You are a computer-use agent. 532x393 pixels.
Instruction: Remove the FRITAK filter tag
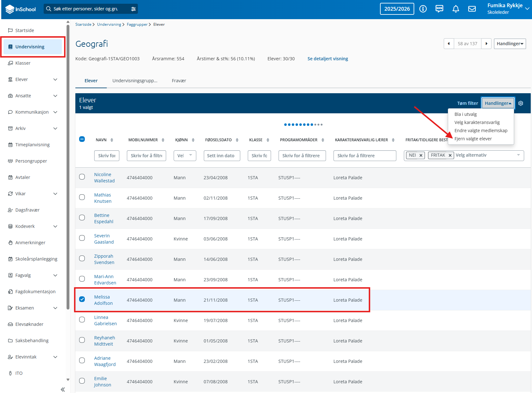pyautogui.click(x=450, y=155)
